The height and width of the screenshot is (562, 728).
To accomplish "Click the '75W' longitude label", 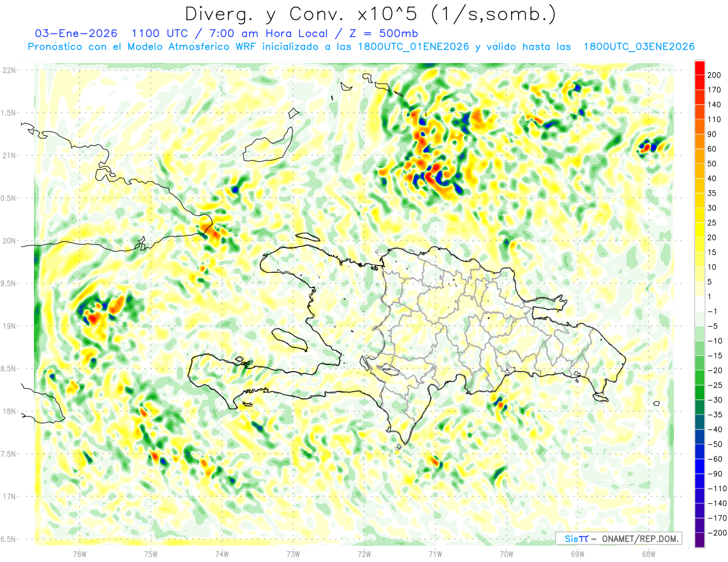I will tap(151, 554).
